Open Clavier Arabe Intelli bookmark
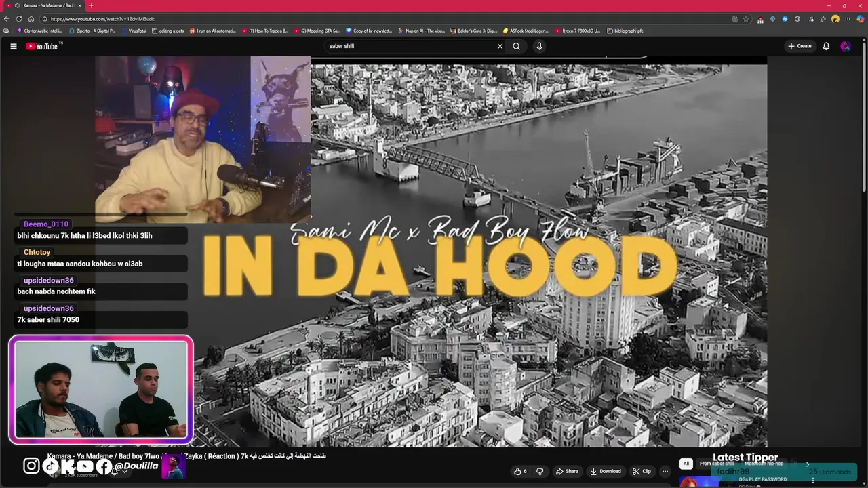This screenshot has height=488, width=868. tap(40, 30)
